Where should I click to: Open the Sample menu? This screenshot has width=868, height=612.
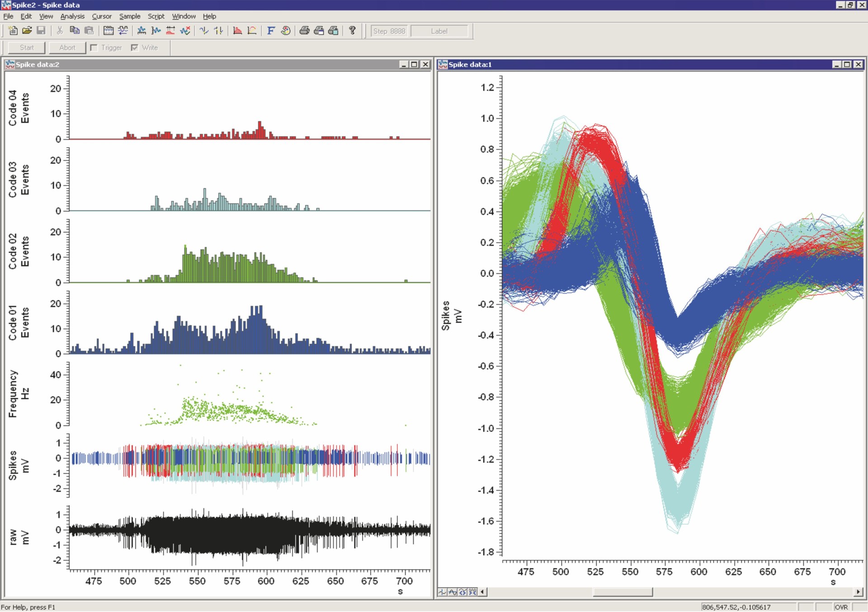pos(129,16)
